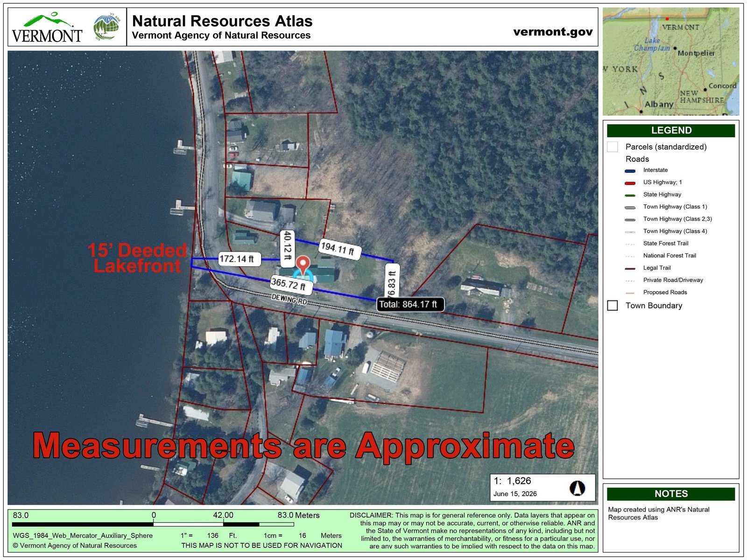Toggle the Town Boundary legend box
Screen dimensions: 747x560
[x=612, y=306]
